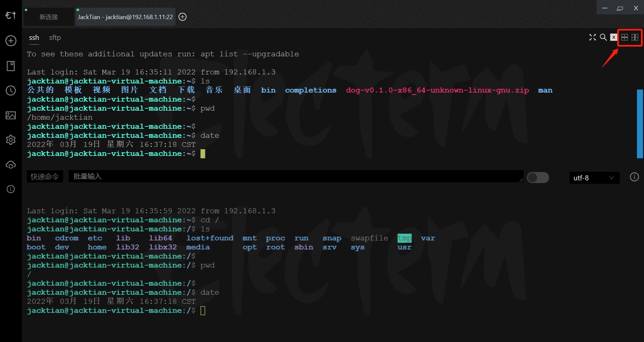Click the 'completions' directory text
Screen dimensions: 644x342
click(x=311, y=90)
